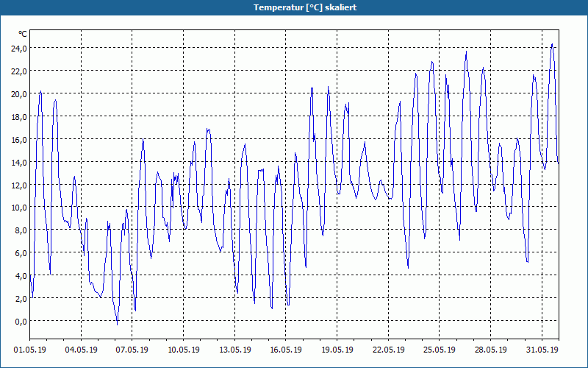Select the 6,0 y-axis label
The image size is (588, 368).
21,253
